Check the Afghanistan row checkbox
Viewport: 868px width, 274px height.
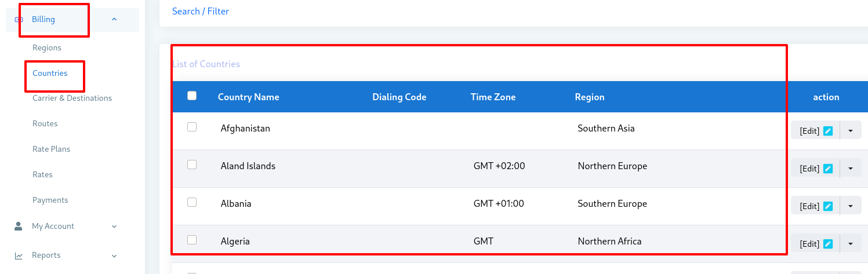(x=192, y=127)
